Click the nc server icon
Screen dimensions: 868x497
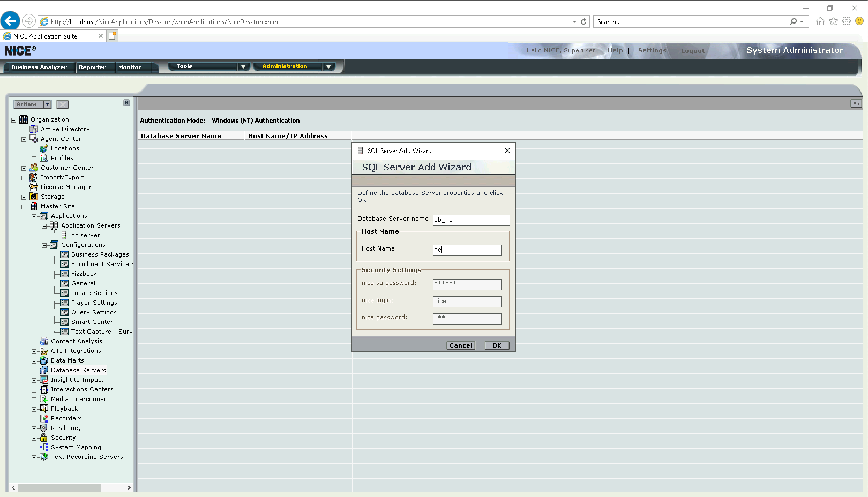[64, 235]
